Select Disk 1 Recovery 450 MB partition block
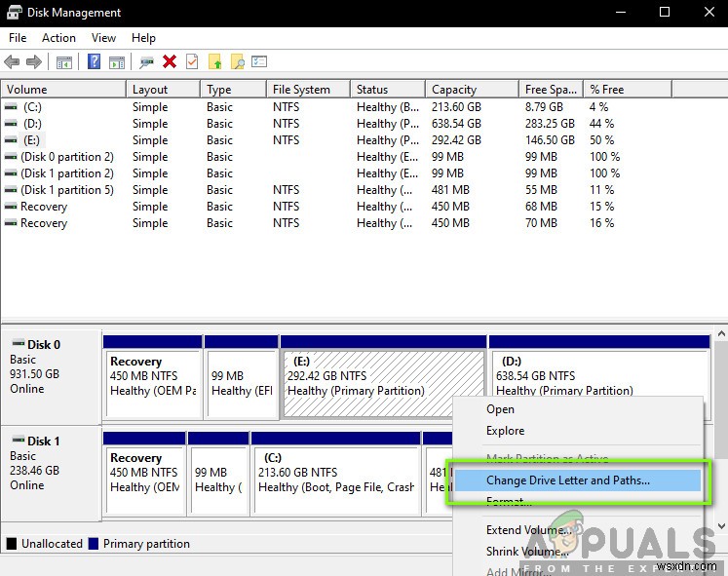 [144, 474]
